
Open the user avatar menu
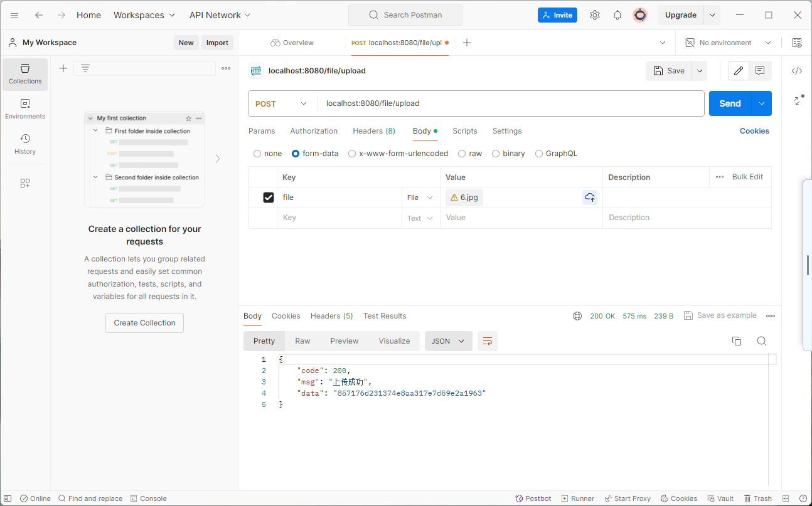point(640,15)
